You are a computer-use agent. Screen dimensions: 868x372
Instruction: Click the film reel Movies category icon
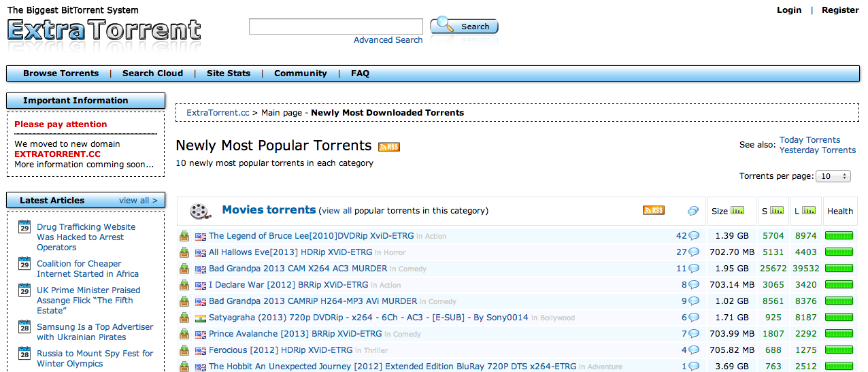pyautogui.click(x=200, y=211)
